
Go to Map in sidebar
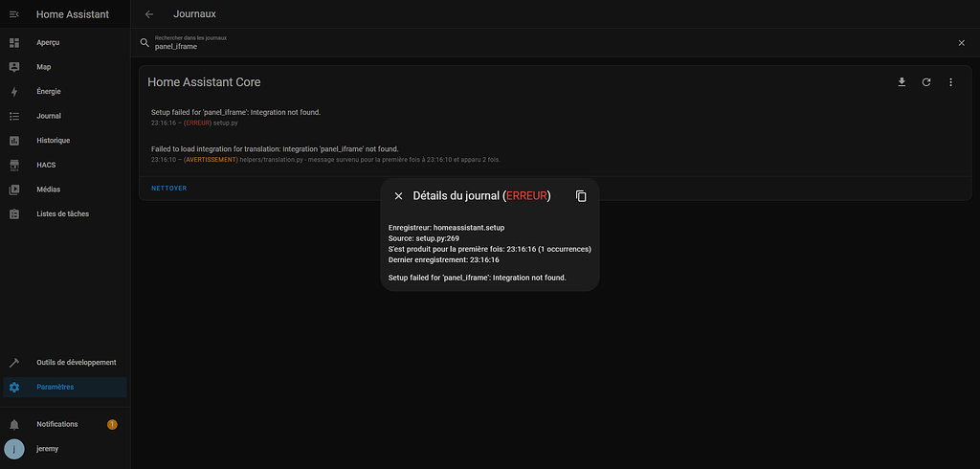44,67
